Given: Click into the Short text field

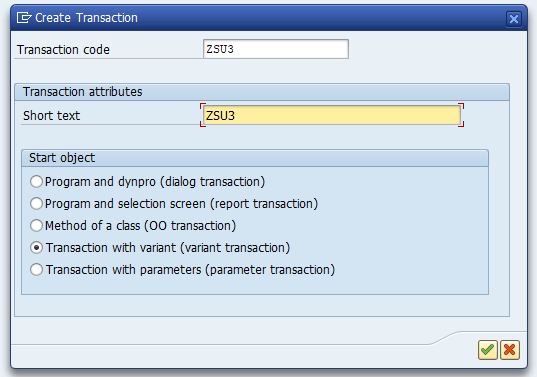Looking at the screenshot, I should coord(332,115).
